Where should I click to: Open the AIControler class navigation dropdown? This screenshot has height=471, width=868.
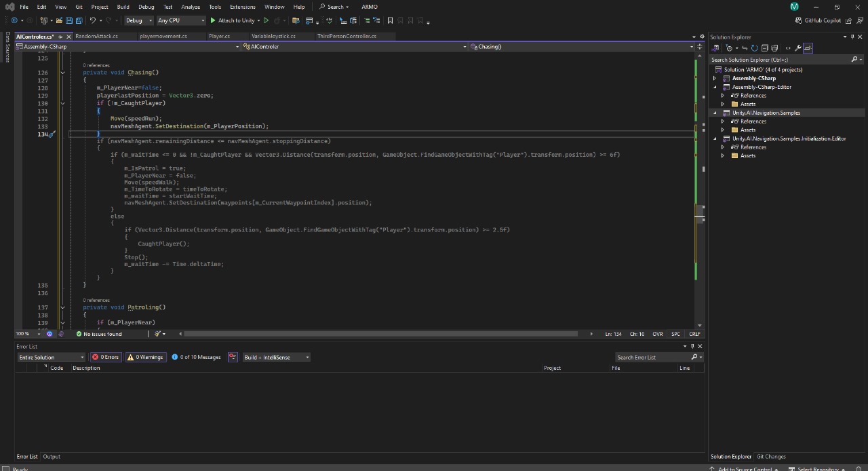355,47
